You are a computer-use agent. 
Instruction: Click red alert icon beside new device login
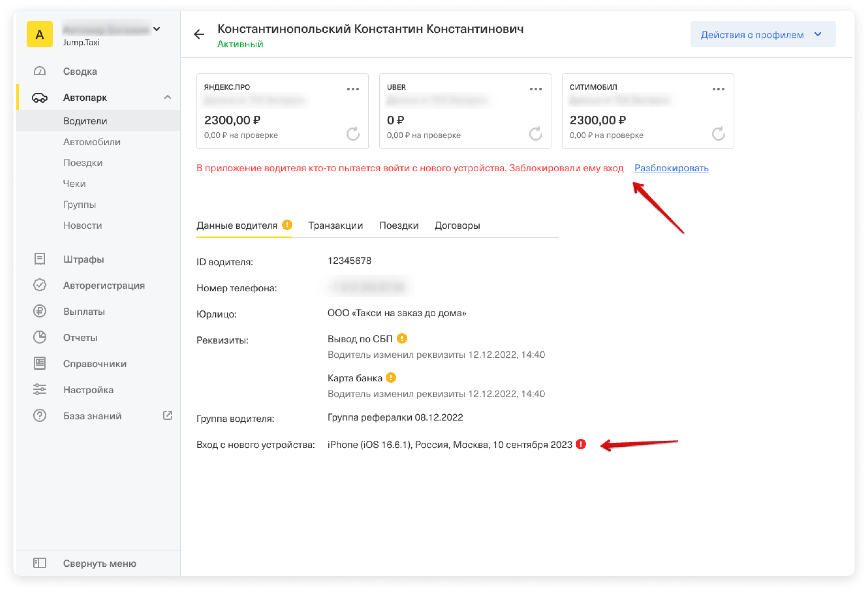[x=580, y=444]
